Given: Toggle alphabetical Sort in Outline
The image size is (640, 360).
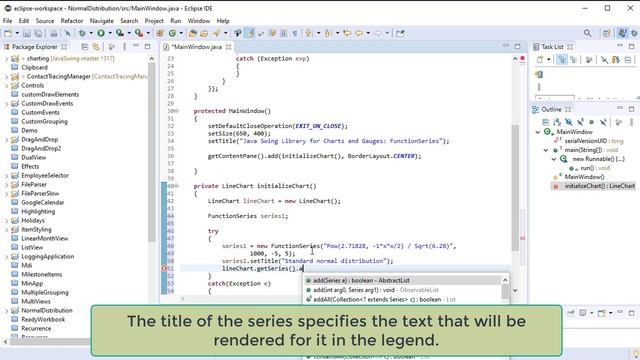Looking at the screenshot, I should point(557,122).
